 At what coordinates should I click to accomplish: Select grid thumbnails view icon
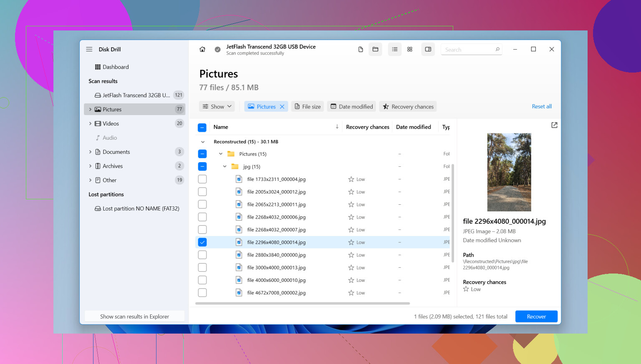click(410, 49)
